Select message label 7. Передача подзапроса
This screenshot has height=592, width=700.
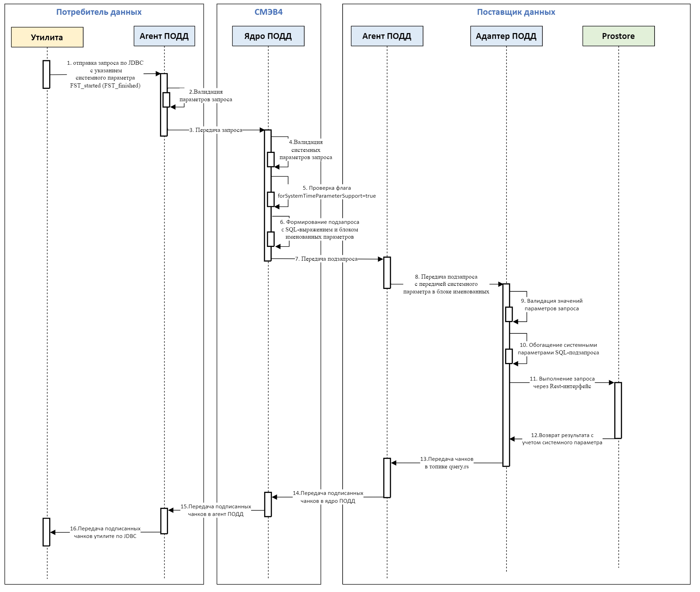coord(326,259)
